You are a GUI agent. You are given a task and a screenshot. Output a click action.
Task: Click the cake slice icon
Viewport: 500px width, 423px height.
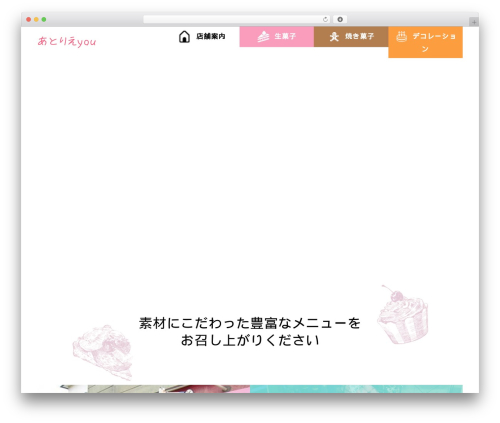click(x=263, y=36)
